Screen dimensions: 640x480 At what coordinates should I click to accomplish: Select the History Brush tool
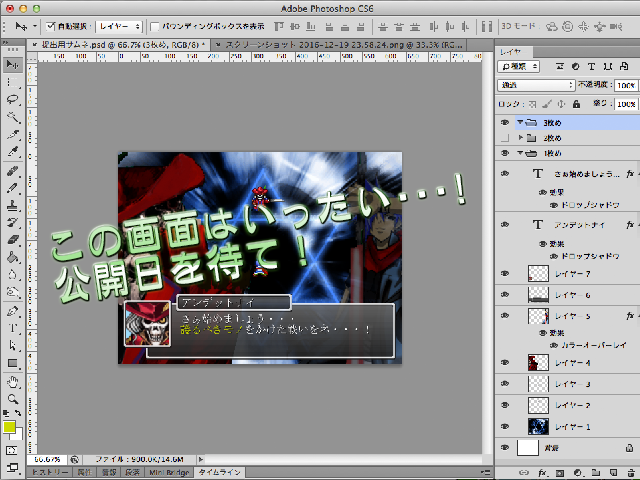[x=13, y=222]
